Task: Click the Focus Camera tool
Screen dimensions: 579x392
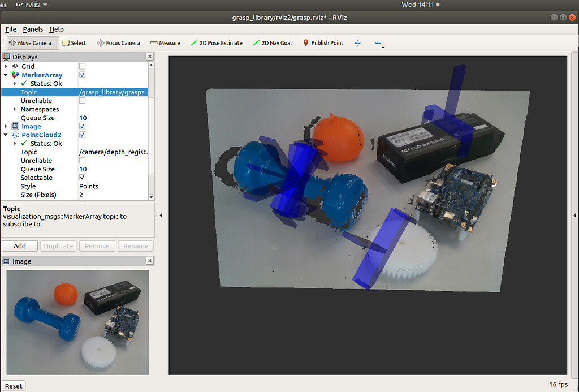Action: 118,42
